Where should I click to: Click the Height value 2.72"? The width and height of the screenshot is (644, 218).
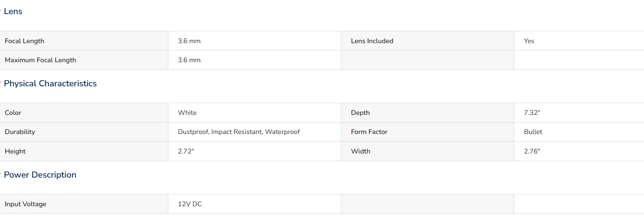(x=186, y=151)
